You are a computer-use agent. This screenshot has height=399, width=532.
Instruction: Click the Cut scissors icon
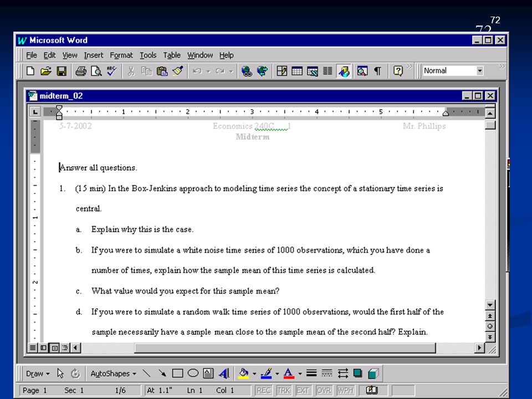[131, 71]
